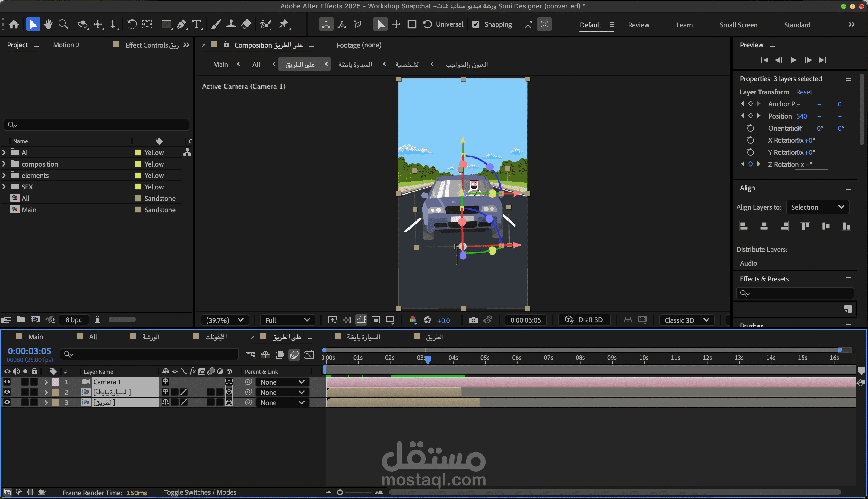This screenshot has height=499, width=868.
Task: Expand the elements folder in Project
Action: pos(4,176)
